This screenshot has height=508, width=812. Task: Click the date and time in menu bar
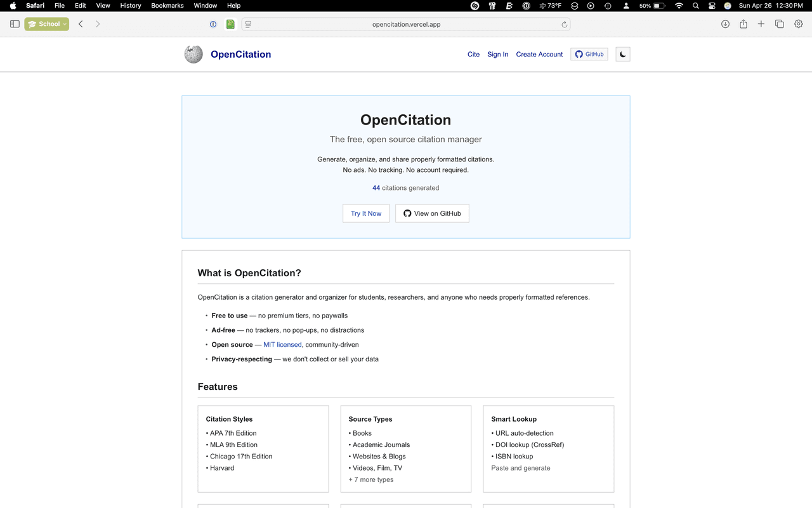point(771,6)
